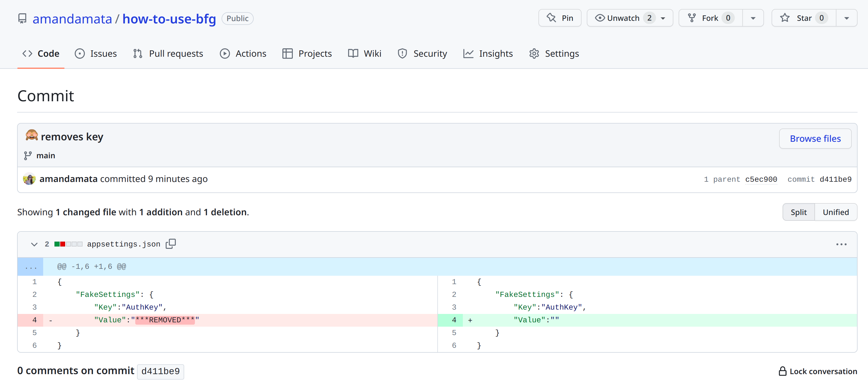Open the appsettings.json file link
868x388 pixels.
(x=124, y=244)
